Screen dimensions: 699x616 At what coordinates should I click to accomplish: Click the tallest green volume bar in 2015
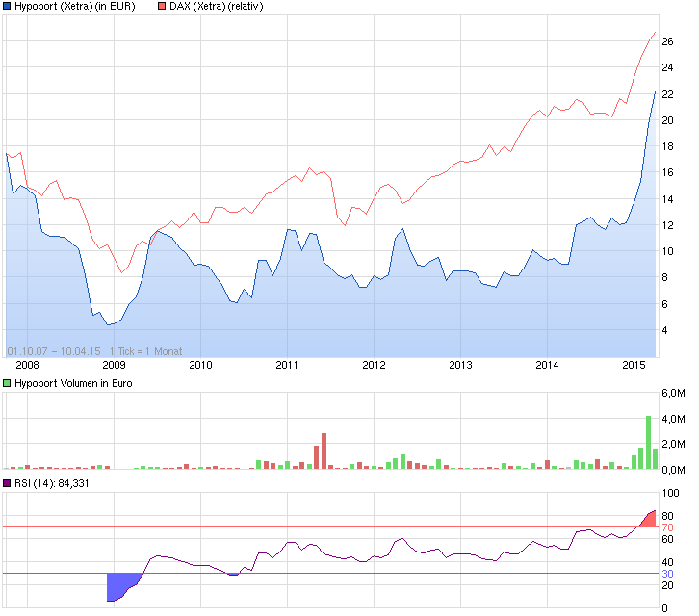pyautogui.click(x=648, y=442)
